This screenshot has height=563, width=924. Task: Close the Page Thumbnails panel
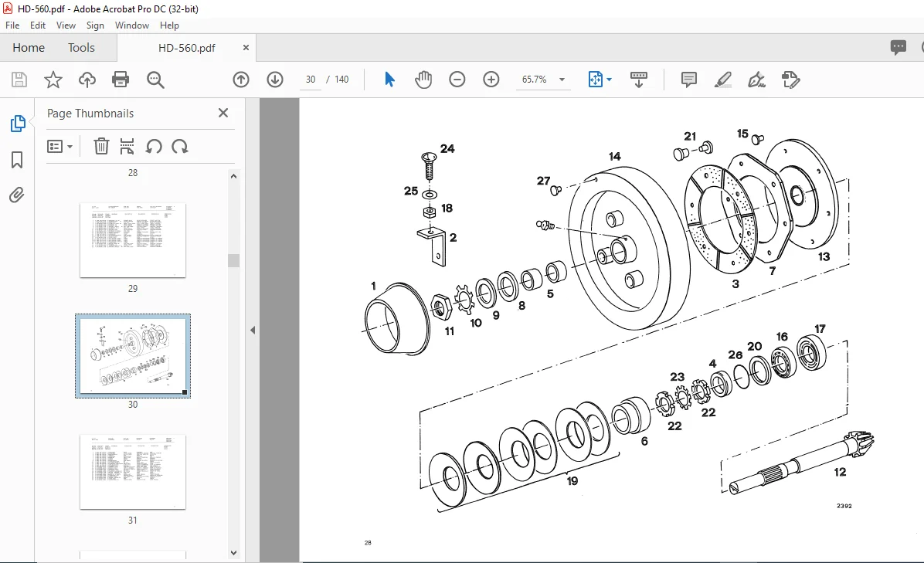click(x=223, y=113)
